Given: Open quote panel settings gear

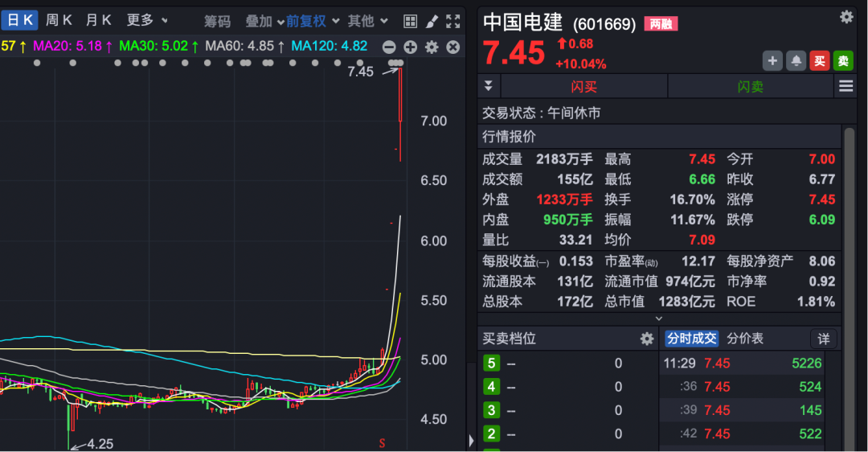Looking at the screenshot, I should [x=845, y=17].
